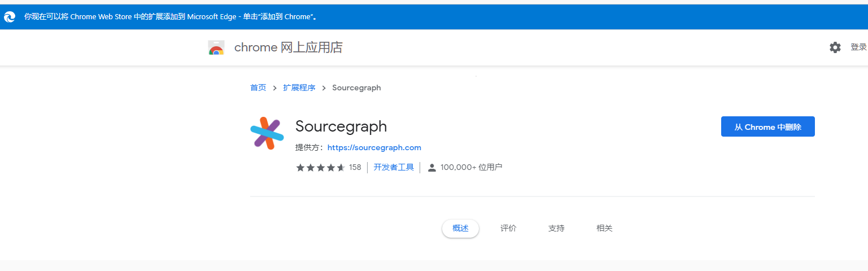The width and height of the screenshot is (868, 271).
Task: Click the Microsoft Edge logo in blue banner
Action: (10, 17)
